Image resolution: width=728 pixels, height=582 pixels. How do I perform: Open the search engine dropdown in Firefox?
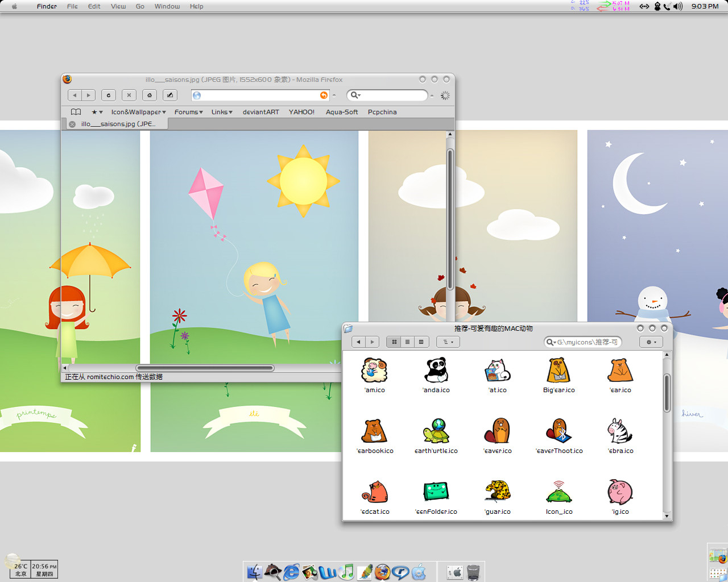(355, 95)
